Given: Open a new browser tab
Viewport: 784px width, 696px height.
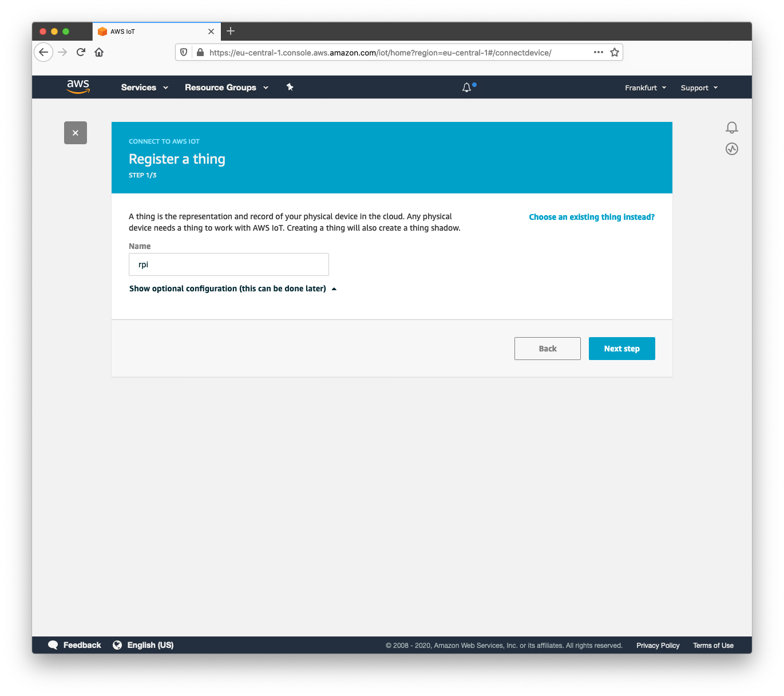Looking at the screenshot, I should click(231, 31).
